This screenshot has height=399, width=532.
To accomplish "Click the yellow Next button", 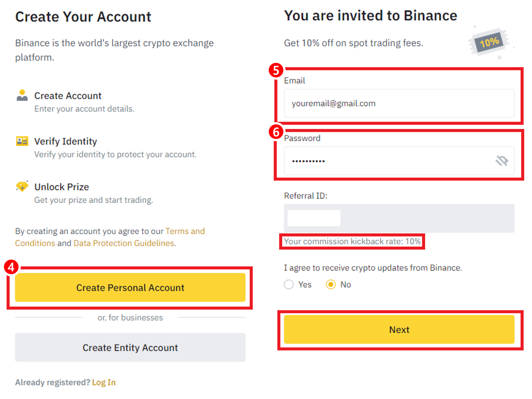I will 399,330.
